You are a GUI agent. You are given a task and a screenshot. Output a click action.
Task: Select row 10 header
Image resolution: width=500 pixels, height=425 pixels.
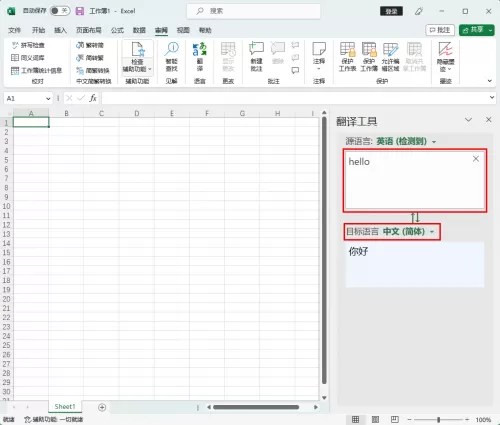click(x=6, y=206)
